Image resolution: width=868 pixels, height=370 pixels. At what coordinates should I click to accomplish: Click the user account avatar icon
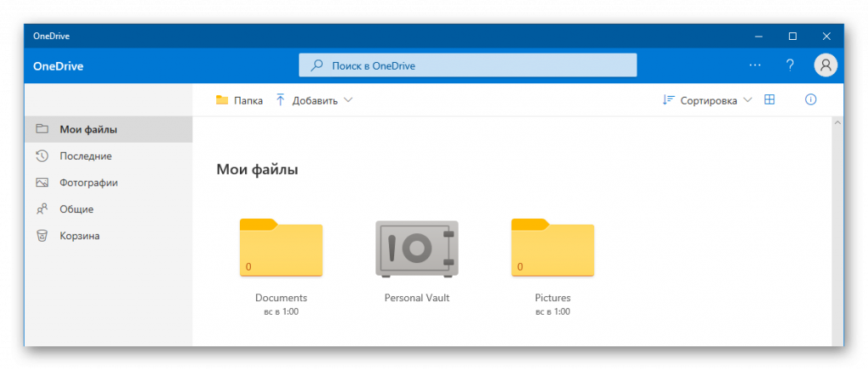(x=825, y=65)
